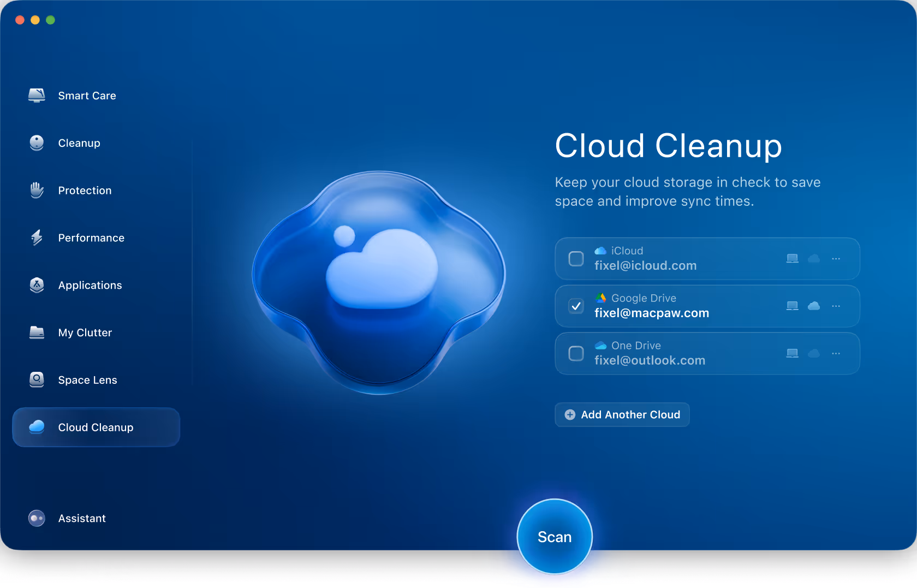Viewport: 917px width, 588px height.
Task: Click the Assistant orb icon
Action: [37, 518]
